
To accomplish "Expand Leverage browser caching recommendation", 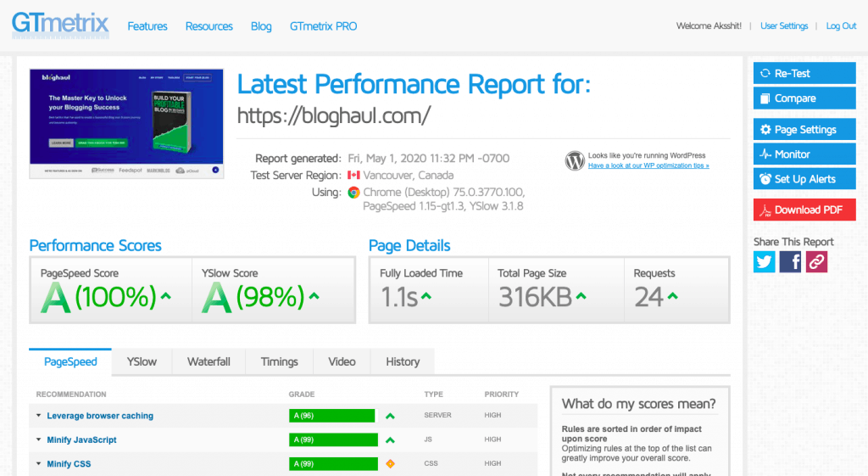I will coord(100,416).
